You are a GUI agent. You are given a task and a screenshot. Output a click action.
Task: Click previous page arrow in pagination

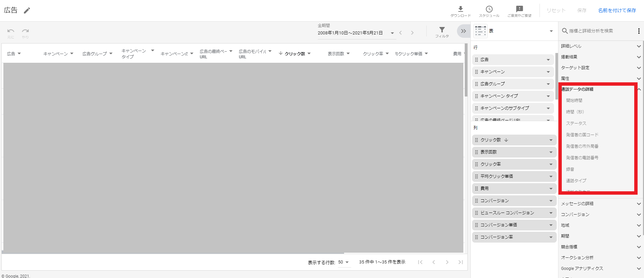(x=434, y=262)
